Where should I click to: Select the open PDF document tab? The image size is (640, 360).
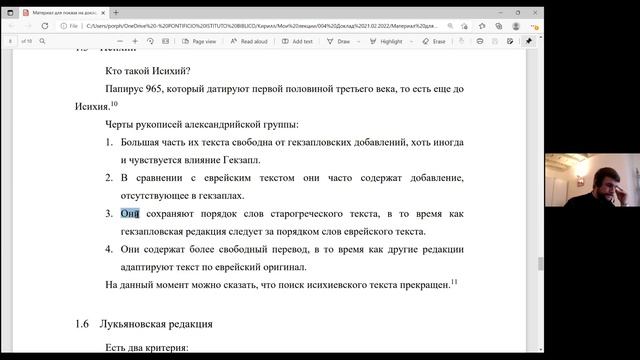tap(64, 13)
